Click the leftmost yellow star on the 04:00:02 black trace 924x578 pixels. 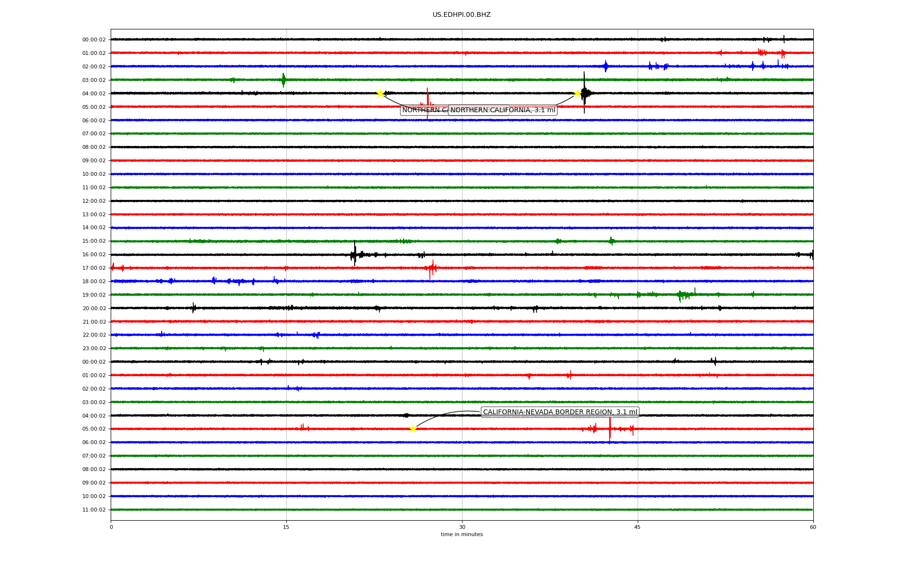coord(380,93)
